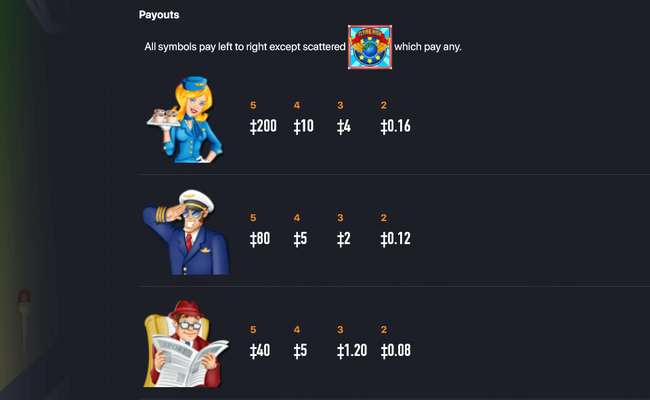Screen dimensions: 650x400
Task: Click the flight attendant symbol icon
Action: 187,118
